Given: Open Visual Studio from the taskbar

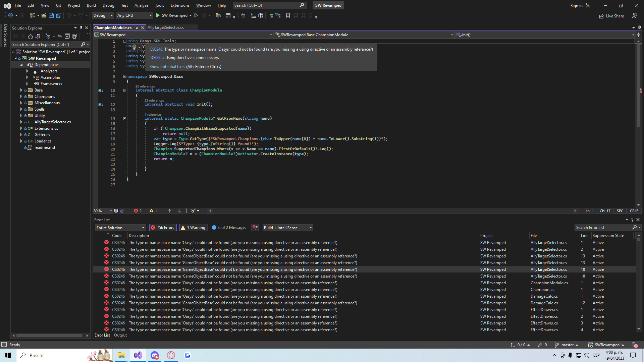Looking at the screenshot, I should (x=138, y=355).
